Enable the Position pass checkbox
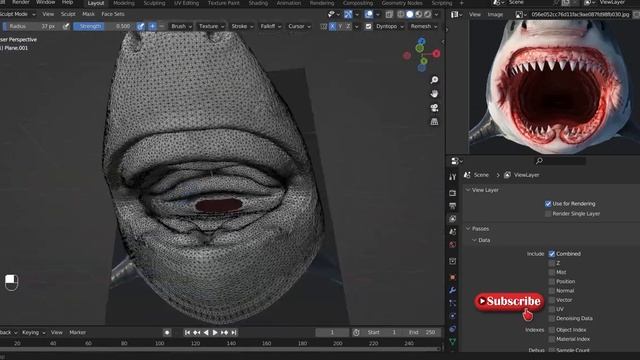 click(x=552, y=282)
